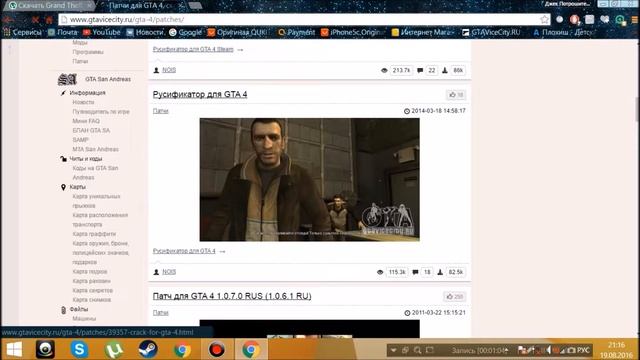Open the Google bookmark
Image resolution: width=640 pixels, height=360 pixels.
[x=186, y=32]
